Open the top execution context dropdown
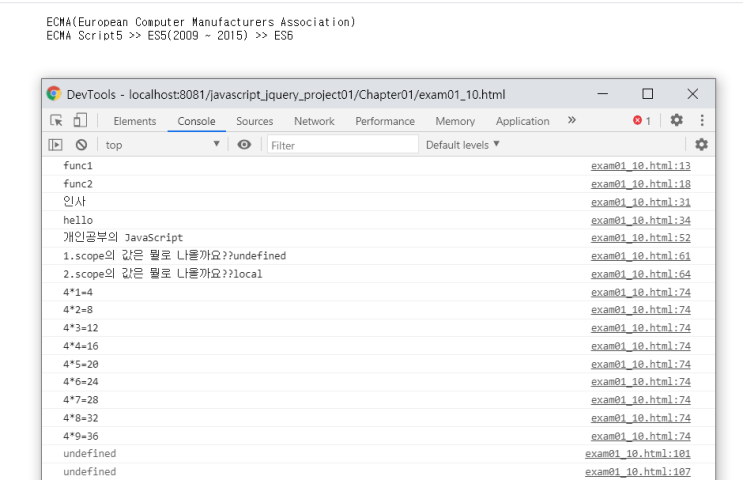The image size is (743, 480). [x=163, y=145]
